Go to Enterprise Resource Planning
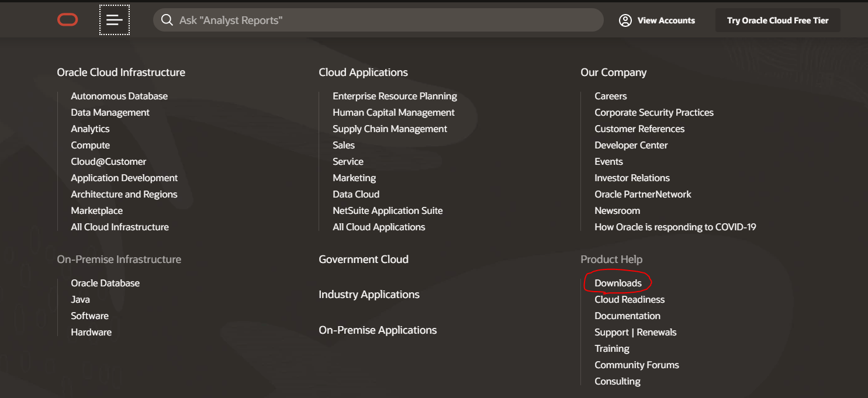This screenshot has width=868, height=398. [395, 96]
